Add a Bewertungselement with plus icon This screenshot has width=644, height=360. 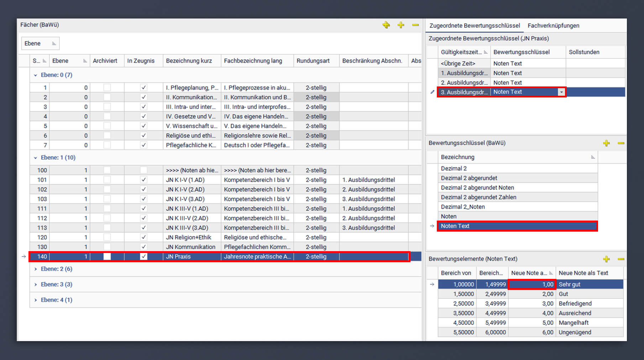click(606, 259)
